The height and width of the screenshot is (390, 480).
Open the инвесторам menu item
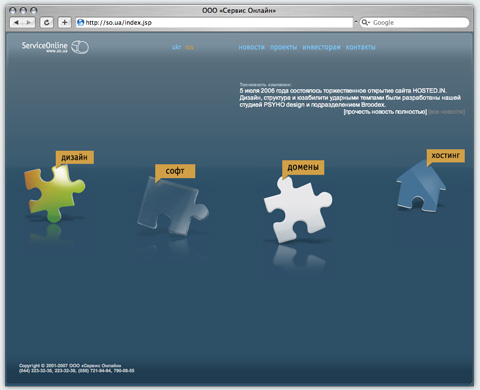pyautogui.click(x=321, y=47)
